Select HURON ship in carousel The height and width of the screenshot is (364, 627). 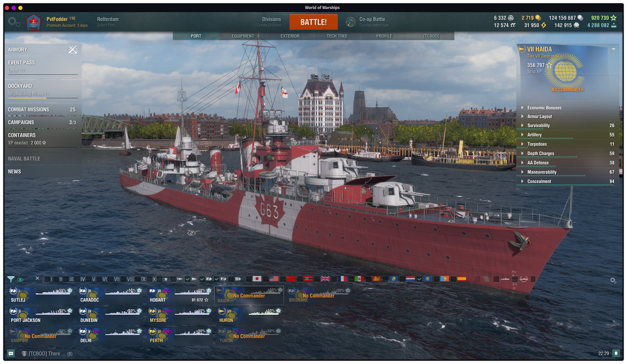(x=249, y=315)
